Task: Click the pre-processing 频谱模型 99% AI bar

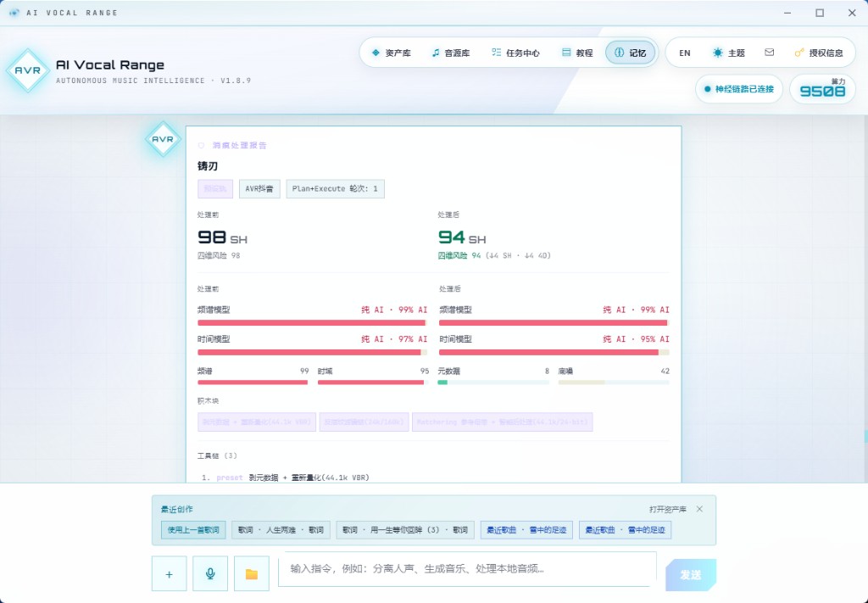Action: (x=312, y=323)
